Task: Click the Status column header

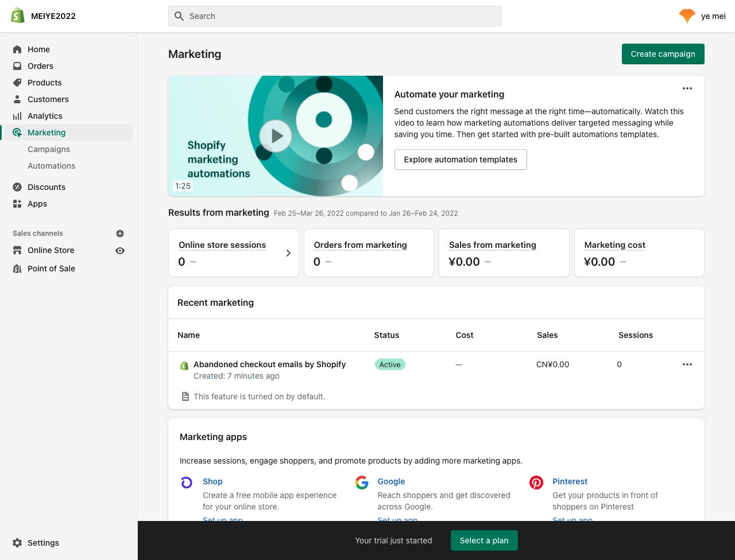Action: coord(386,335)
